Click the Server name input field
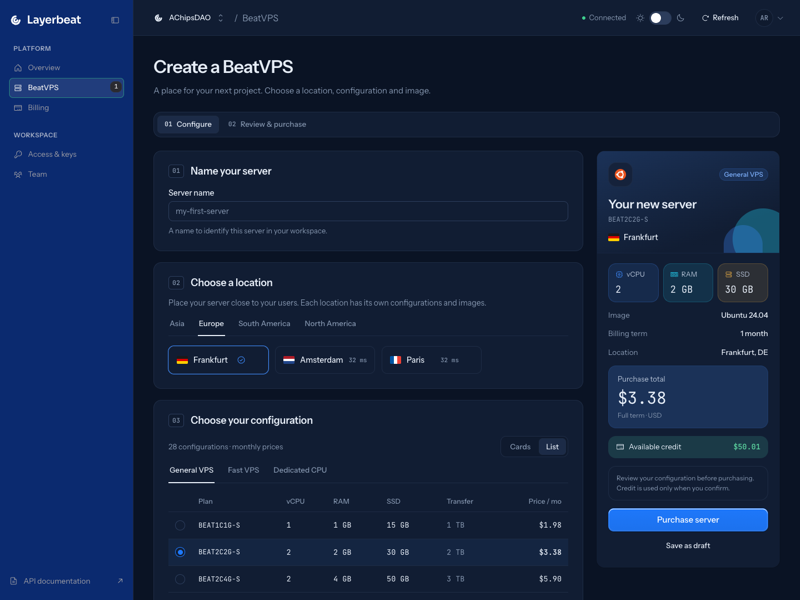Viewport: 800px width, 600px height. pyautogui.click(x=368, y=211)
